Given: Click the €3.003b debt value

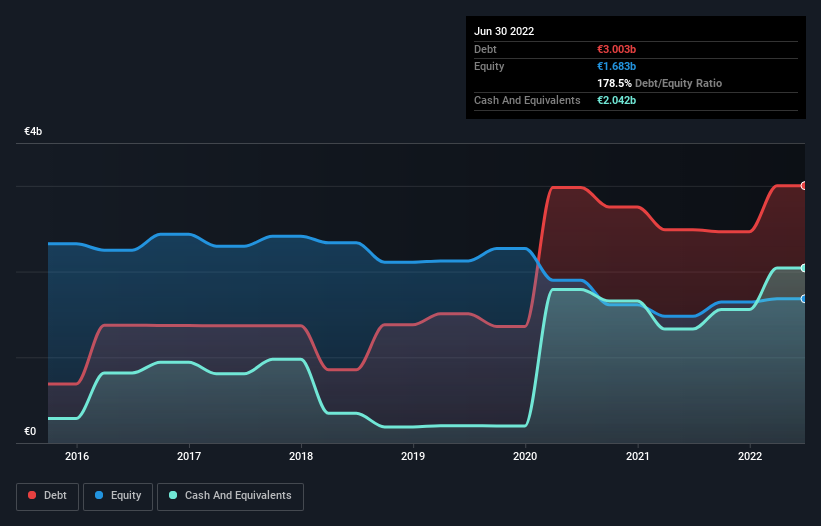Looking at the screenshot, I should 616,49.
